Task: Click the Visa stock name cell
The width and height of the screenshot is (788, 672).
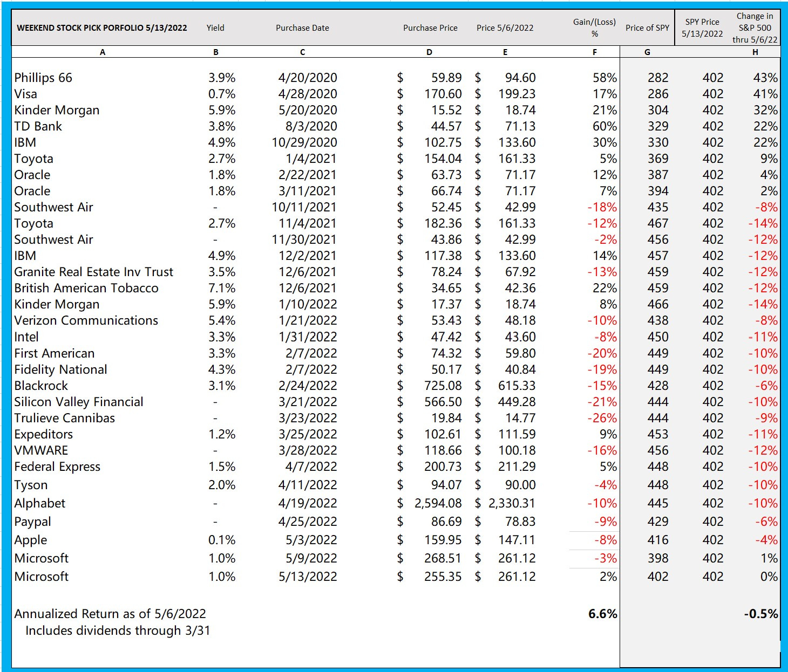Action: pyautogui.click(x=26, y=94)
